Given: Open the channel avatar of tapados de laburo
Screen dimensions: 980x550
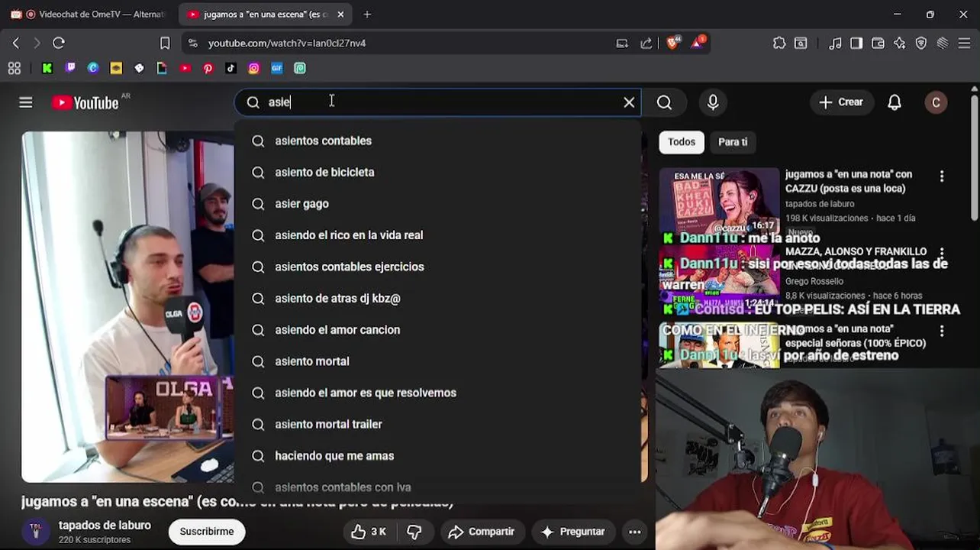Looking at the screenshot, I should 36,531.
